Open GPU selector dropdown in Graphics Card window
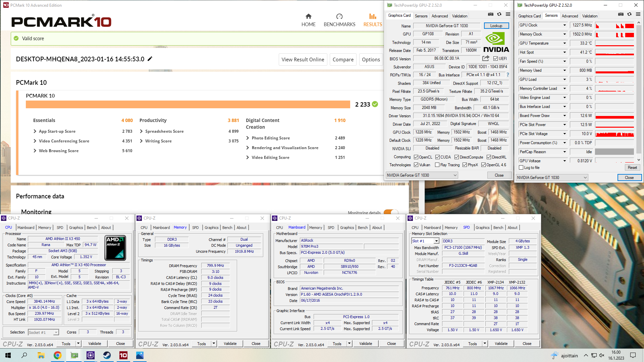 click(x=422, y=175)
